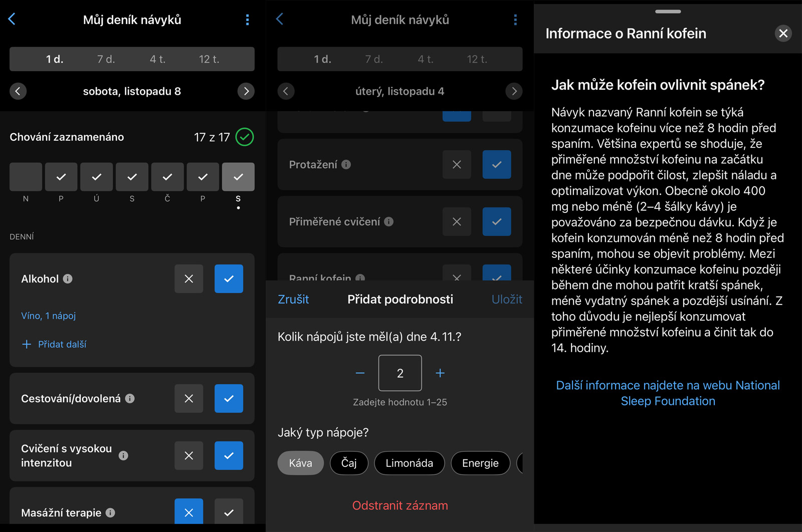
Task: Open info icon next to Alkohol
Action: point(68,279)
